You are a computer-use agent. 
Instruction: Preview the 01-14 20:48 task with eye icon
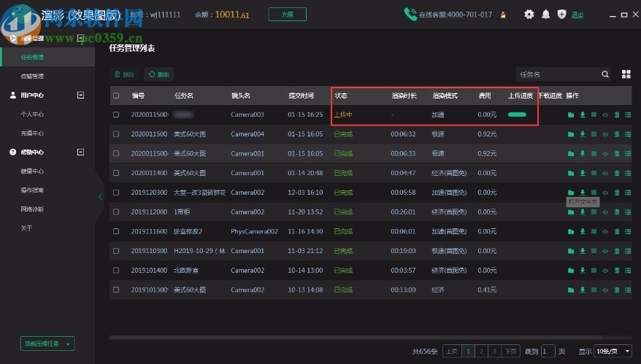click(605, 173)
